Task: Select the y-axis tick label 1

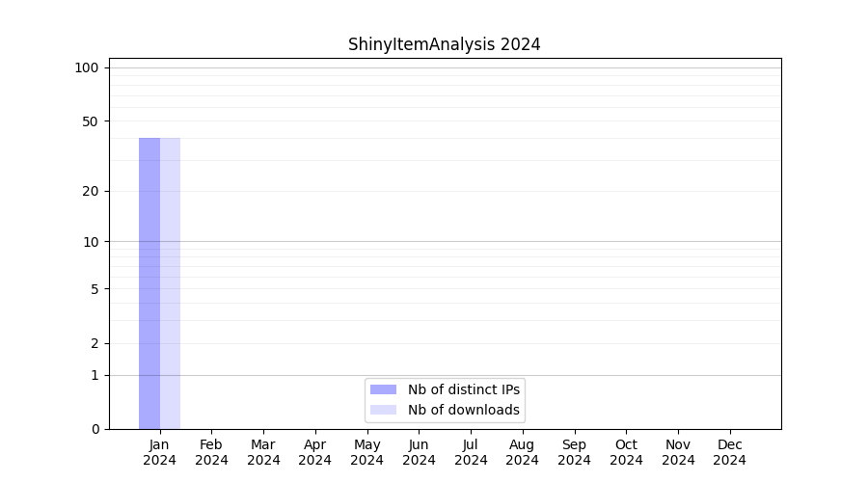Action: 95,375
